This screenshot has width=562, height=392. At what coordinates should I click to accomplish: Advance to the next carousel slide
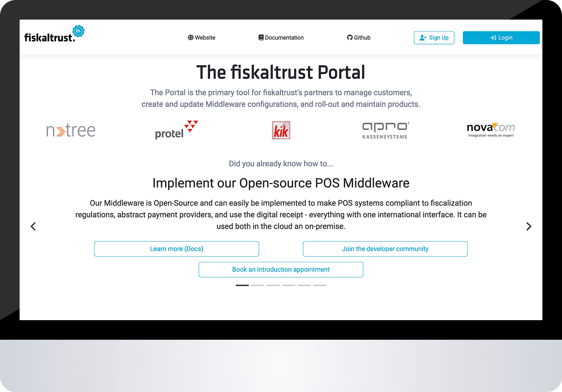tap(528, 226)
